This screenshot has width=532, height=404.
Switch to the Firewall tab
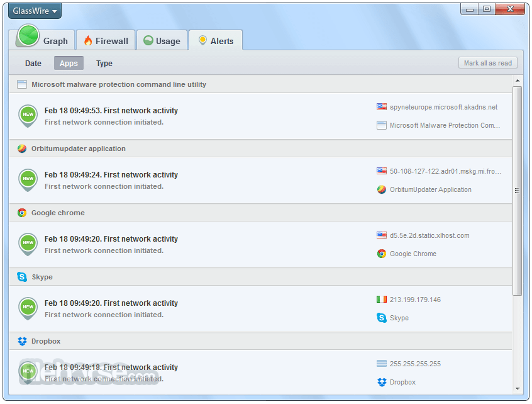click(106, 40)
